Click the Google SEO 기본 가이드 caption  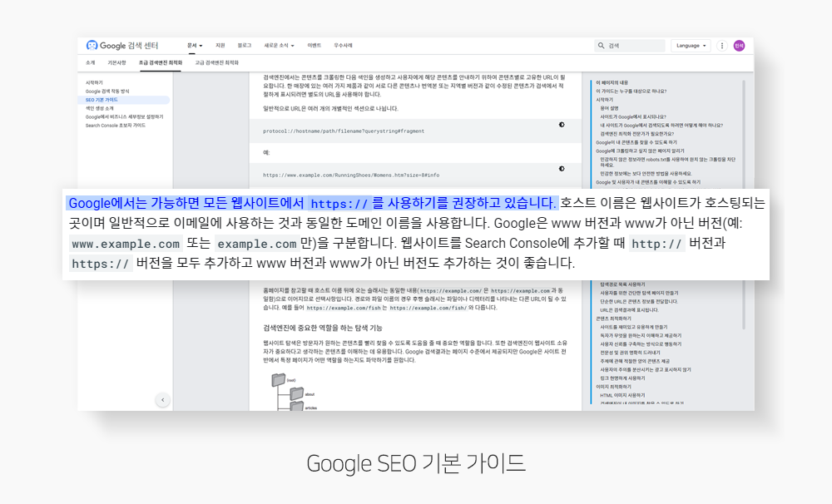click(x=416, y=463)
